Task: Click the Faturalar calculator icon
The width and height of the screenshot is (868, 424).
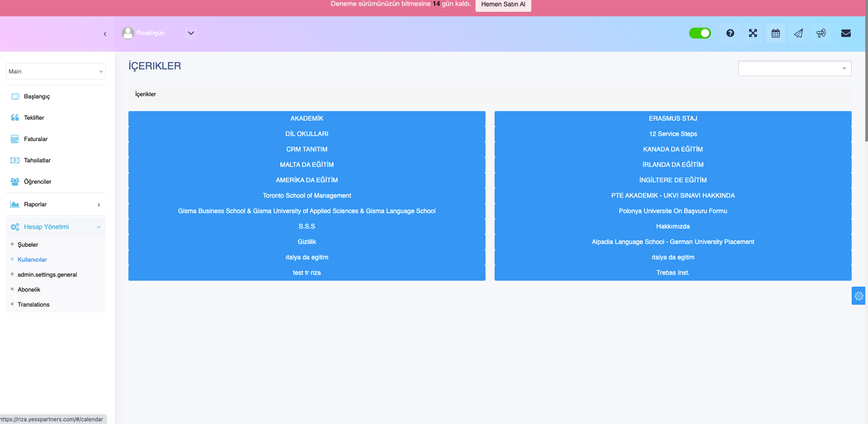Action: click(x=15, y=139)
